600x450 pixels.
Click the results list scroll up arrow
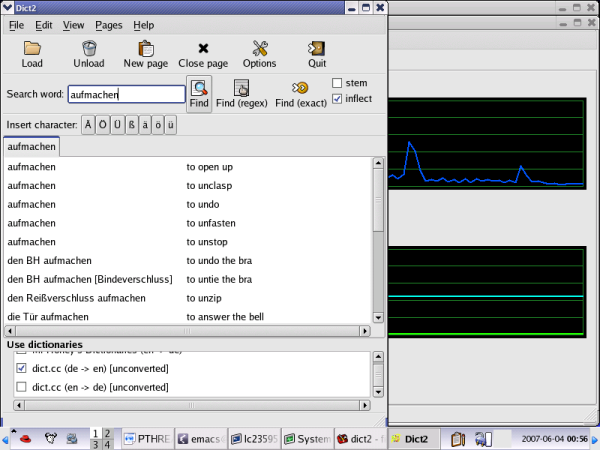tap(378, 163)
